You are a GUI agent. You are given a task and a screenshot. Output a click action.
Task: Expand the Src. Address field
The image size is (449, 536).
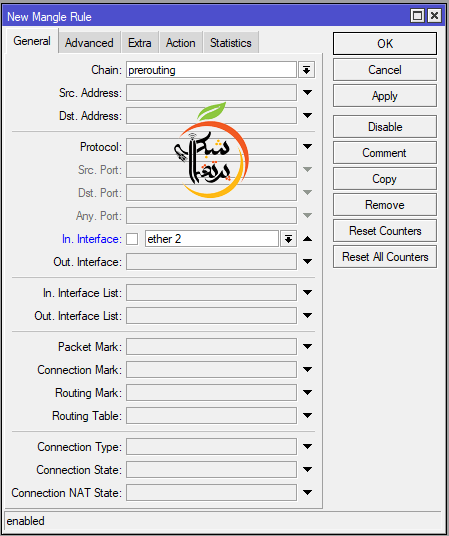pos(307,92)
